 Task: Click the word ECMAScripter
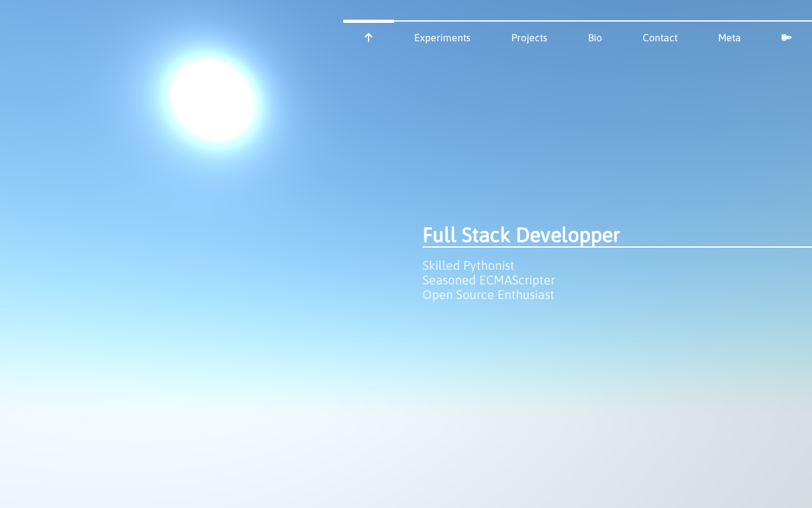pos(517,280)
